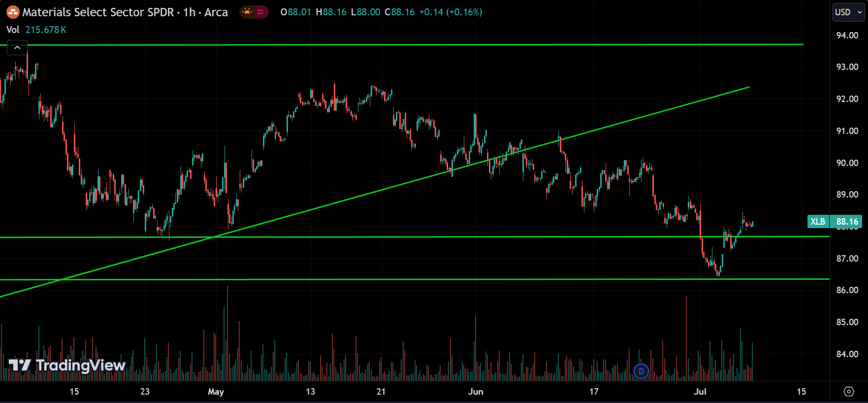Click the 94.00 price axis label
868x403 pixels.
847,35
